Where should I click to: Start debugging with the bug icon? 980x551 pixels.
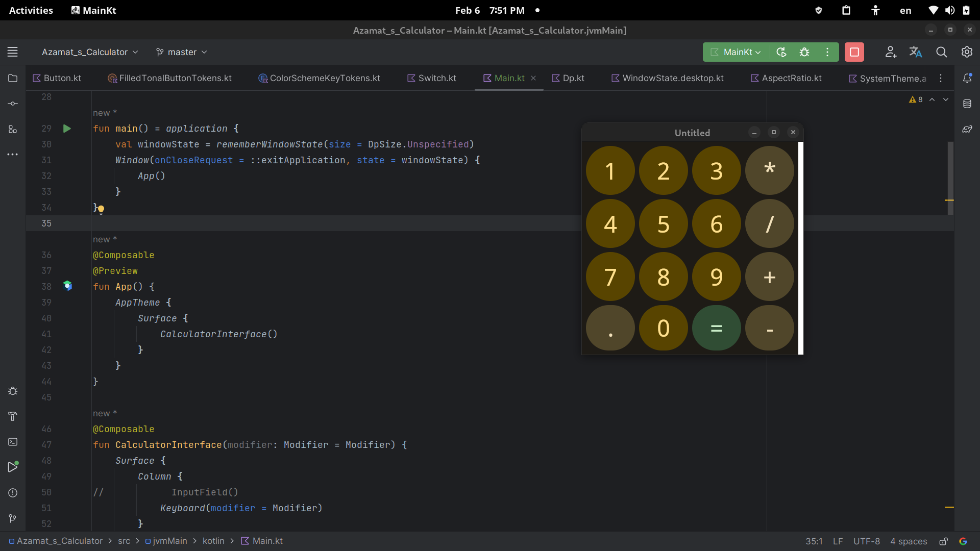pos(805,52)
